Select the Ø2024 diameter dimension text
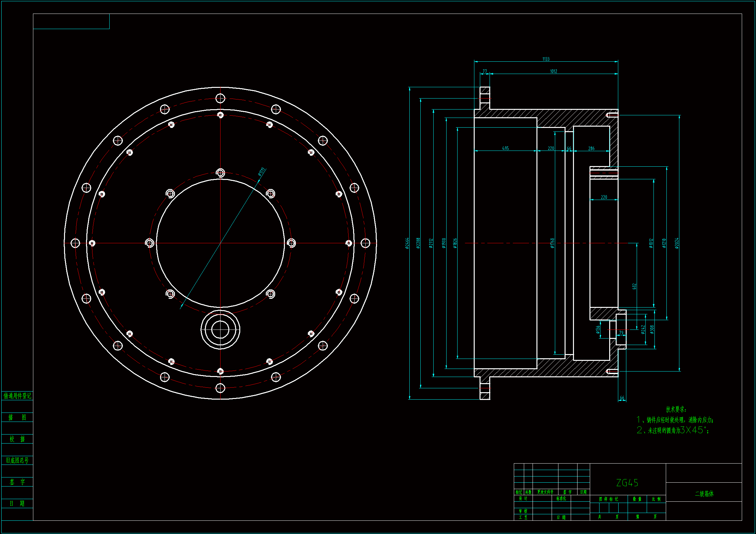This screenshot has height=534, width=756. 677,243
